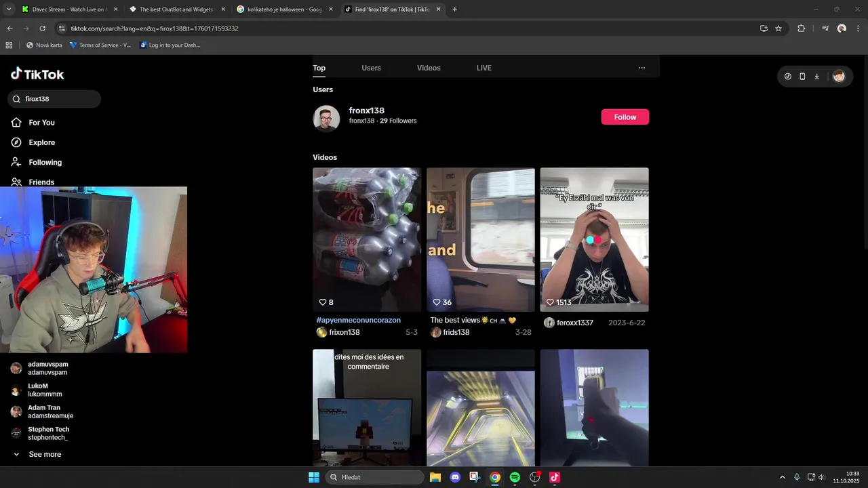The height and width of the screenshot is (488, 868).
Task: Open the fronx138 profile name link
Action: pos(367,110)
